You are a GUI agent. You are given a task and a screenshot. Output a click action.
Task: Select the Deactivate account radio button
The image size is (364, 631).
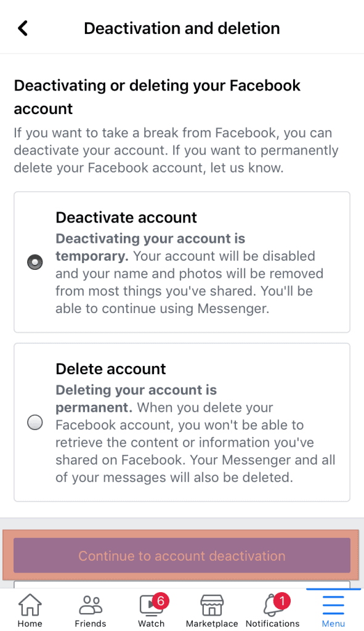coord(35,262)
